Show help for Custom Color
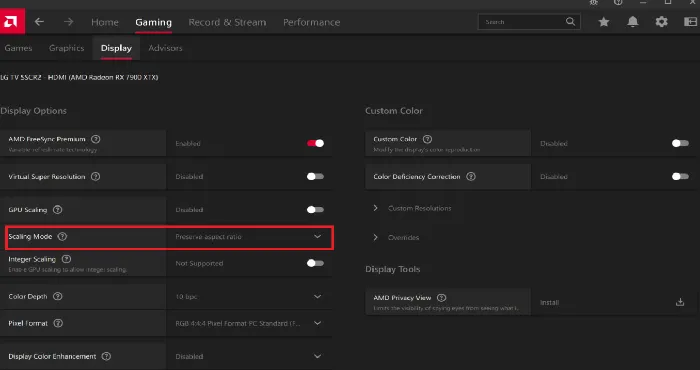This screenshot has height=370, width=700. [427, 139]
